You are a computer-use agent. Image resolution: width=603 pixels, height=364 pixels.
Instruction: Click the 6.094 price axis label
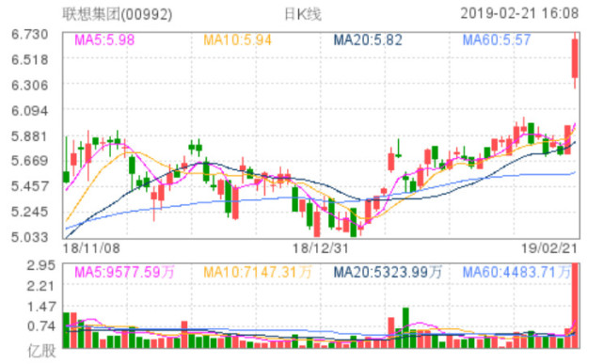[30, 111]
